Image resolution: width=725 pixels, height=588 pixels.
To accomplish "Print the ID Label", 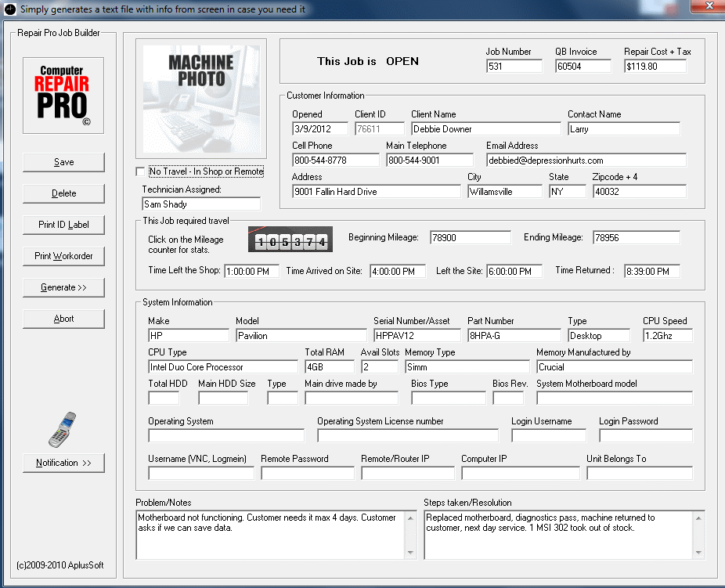I will pyautogui.click(x=63, y=225).
